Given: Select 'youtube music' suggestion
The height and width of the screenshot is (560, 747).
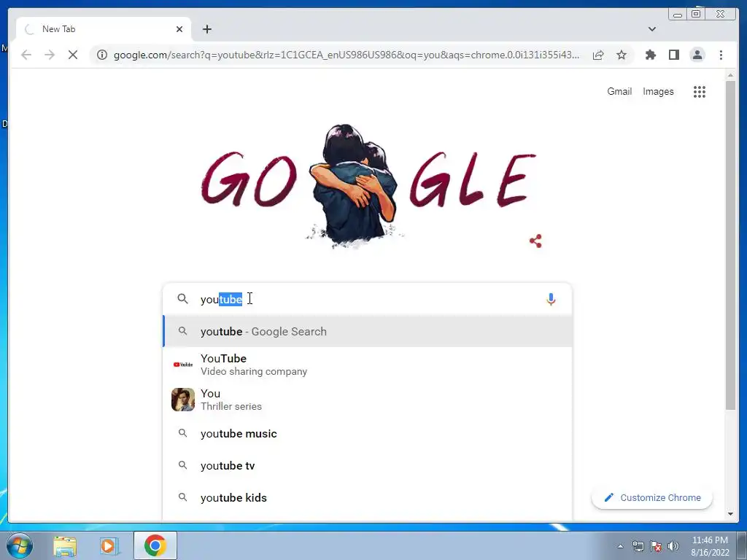Looking at the screenshot, I should pos(367,434).
